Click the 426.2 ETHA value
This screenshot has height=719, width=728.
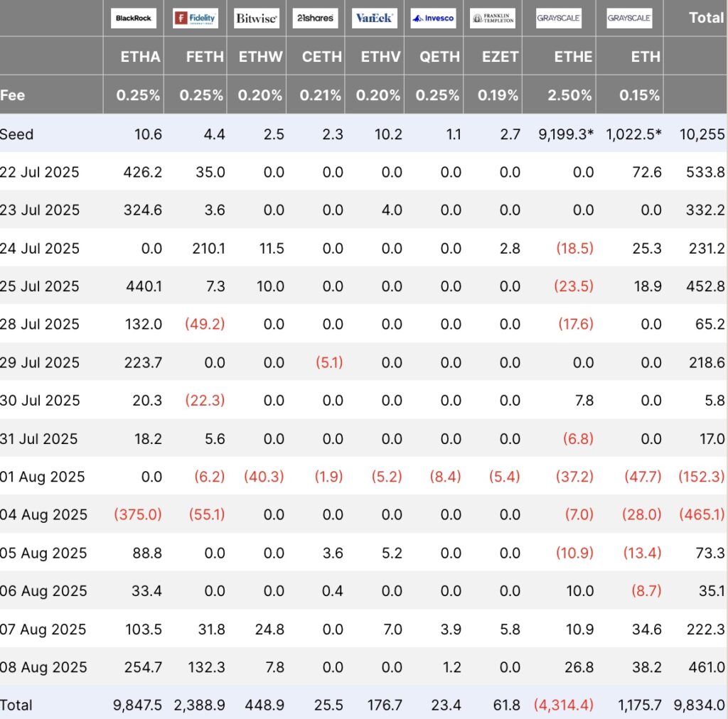142,172
